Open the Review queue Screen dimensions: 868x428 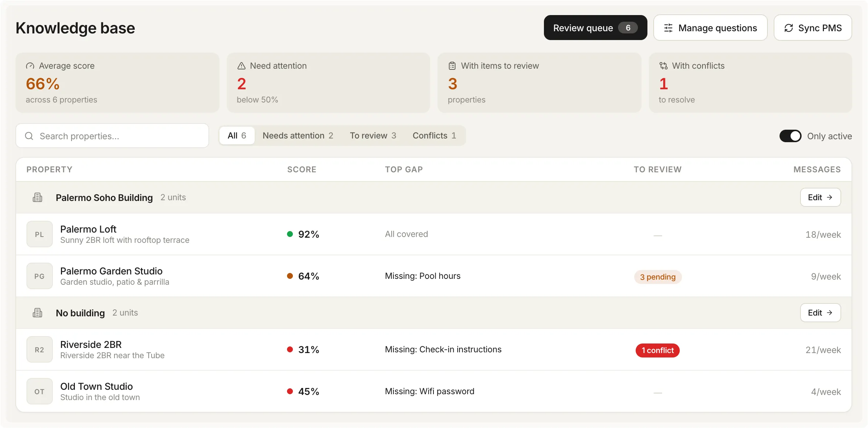point(595,28)
